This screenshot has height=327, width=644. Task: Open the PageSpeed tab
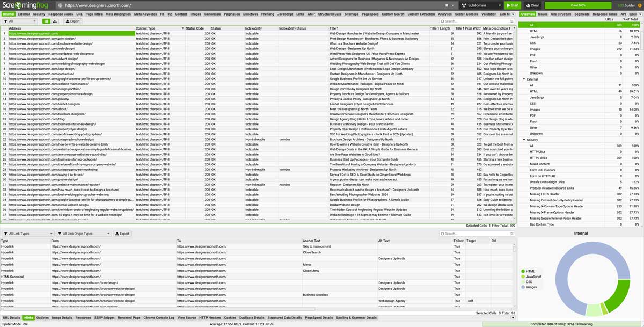[x=370, y=14]
